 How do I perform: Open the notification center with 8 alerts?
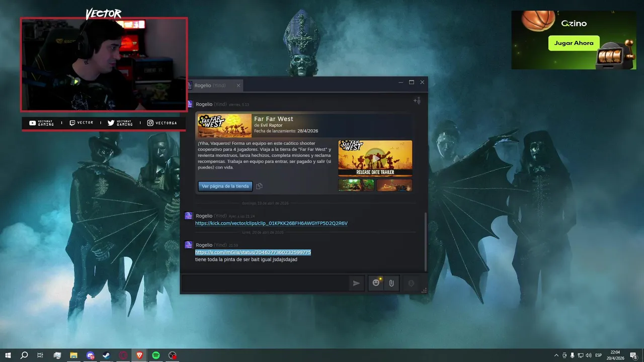click(x=633, y=355)
